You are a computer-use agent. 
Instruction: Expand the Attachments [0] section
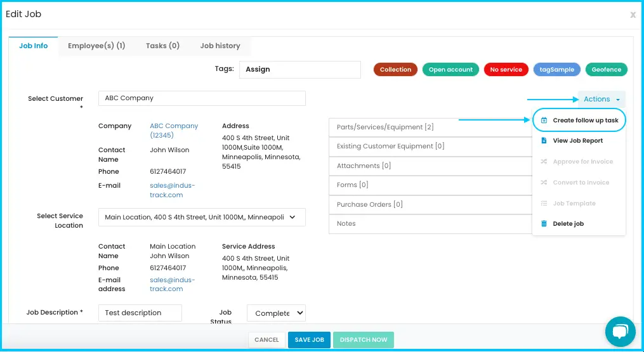[430, 166]
